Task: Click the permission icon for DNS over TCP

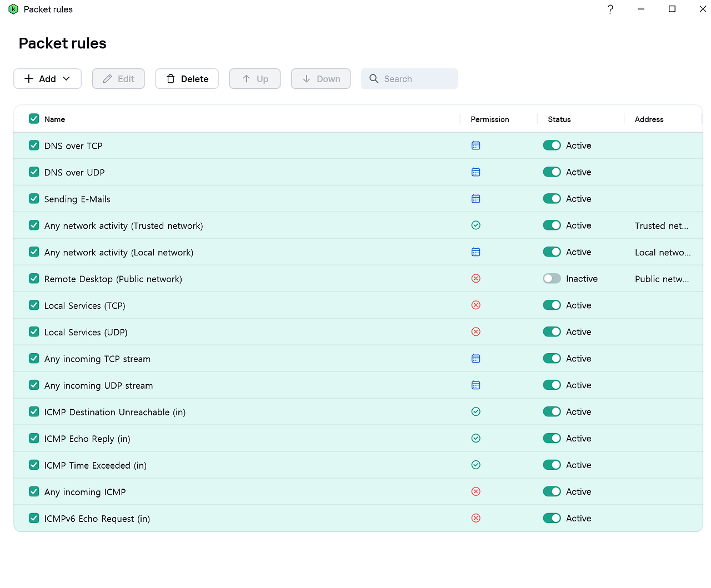Action: [475, 145]
